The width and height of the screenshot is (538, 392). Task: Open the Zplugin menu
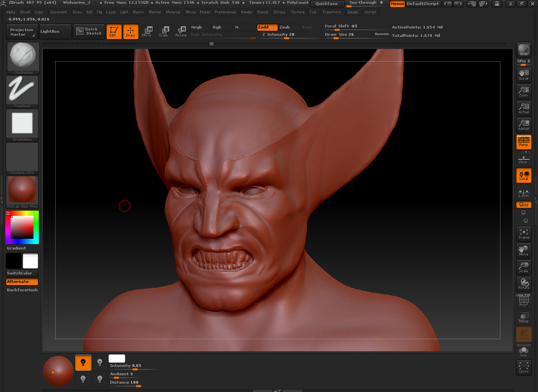(353, 12)
